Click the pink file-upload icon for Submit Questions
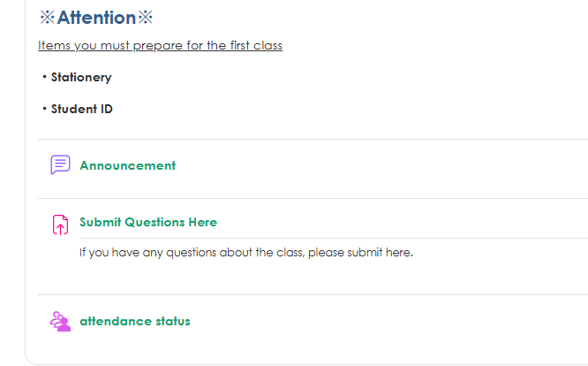The image size is (588, 366). coord(60,225)
